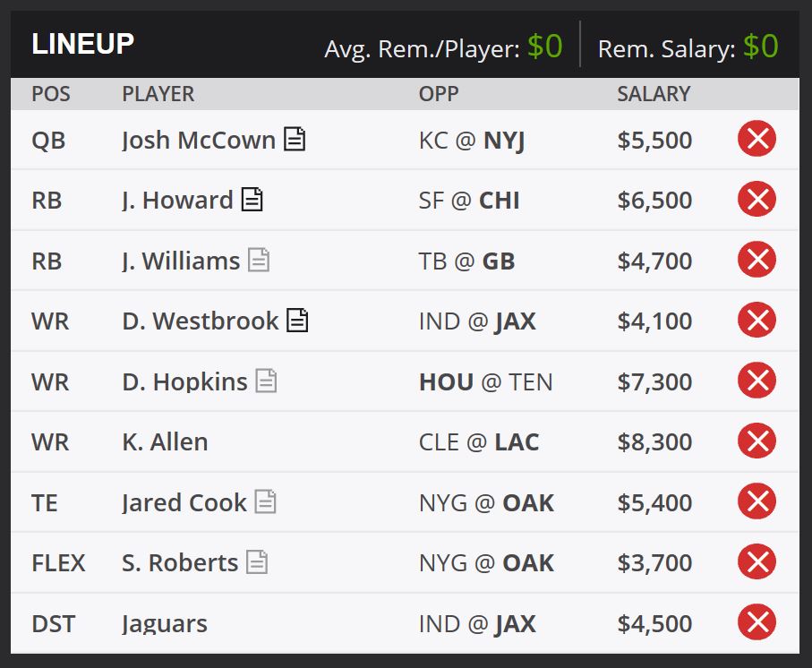Remove J. Howard from the lineup
812x668 pixels.
click(x=756, y=199)
